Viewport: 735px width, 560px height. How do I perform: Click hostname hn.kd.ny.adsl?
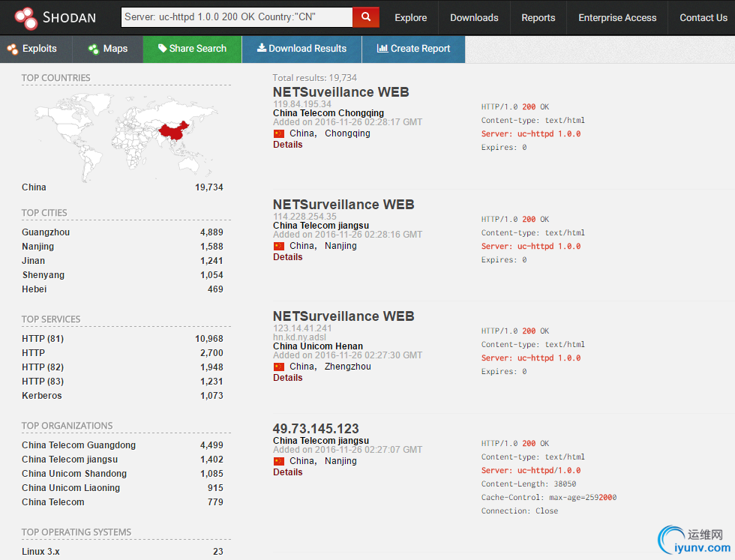click(299, 337)
